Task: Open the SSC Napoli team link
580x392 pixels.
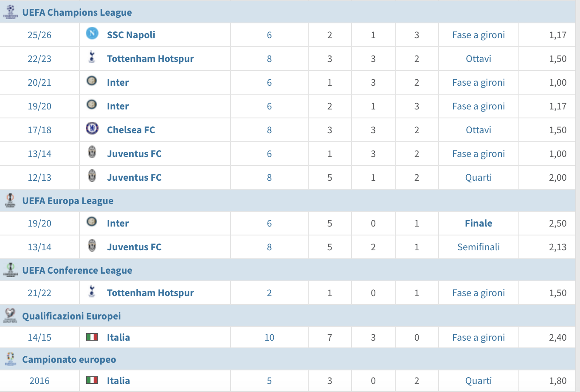Action: tap(131, 35)
